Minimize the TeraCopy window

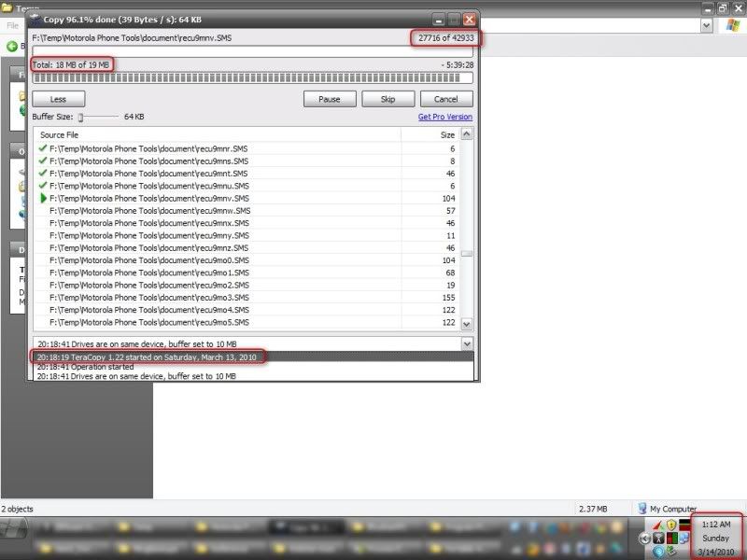[x=438, y=20]
